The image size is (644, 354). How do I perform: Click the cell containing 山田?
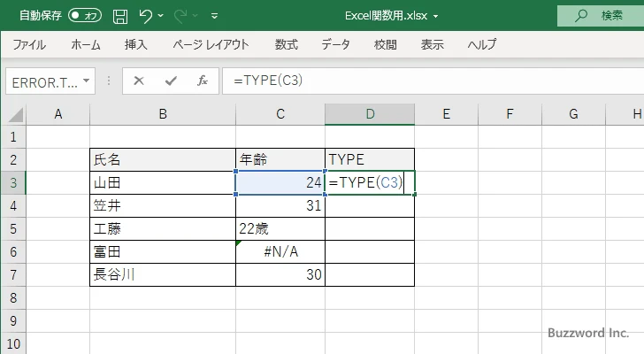(x=163, y=182)
